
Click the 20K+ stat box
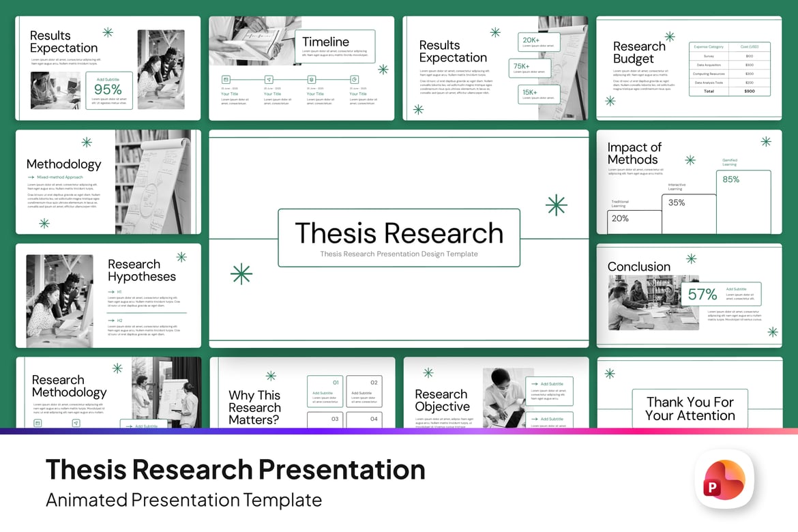coord(539,42)
